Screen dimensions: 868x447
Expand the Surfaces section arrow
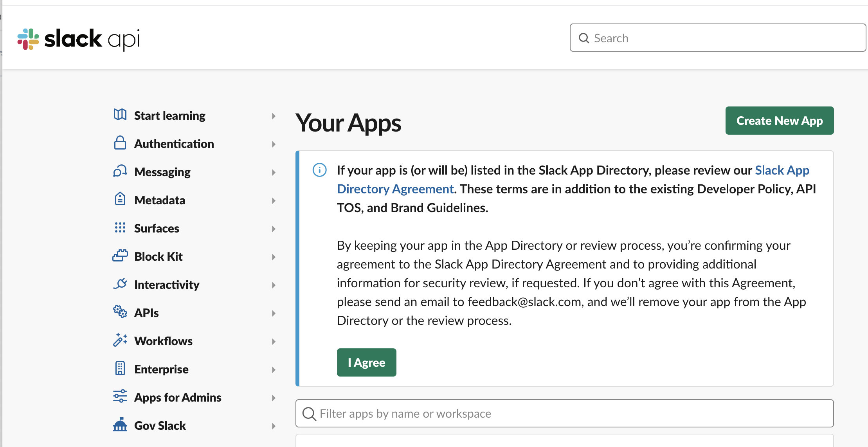coord(274,229)
